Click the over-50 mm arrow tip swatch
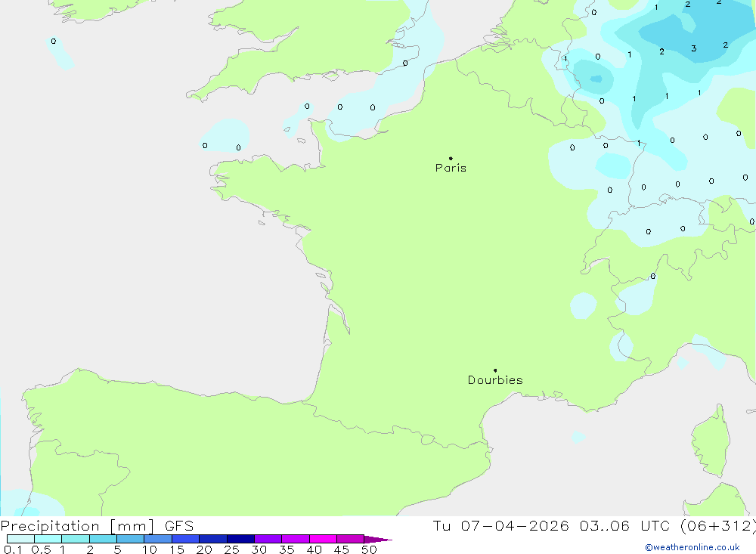This screenshot has width=756, height=554. (x=377, y=540)
